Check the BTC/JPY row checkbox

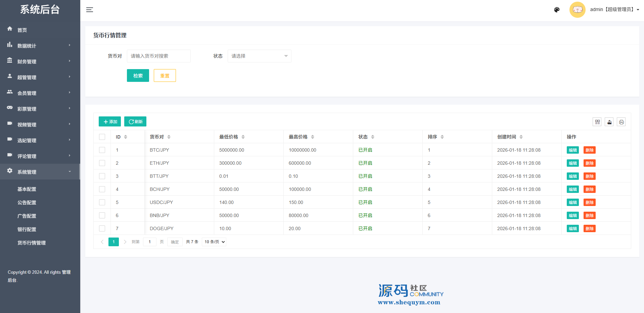(102, 150)
